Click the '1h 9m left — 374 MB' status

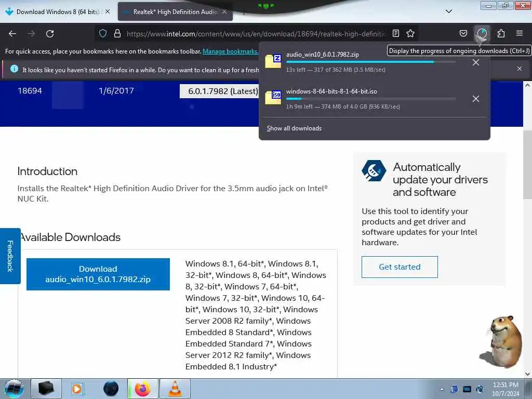pos(343,107)
